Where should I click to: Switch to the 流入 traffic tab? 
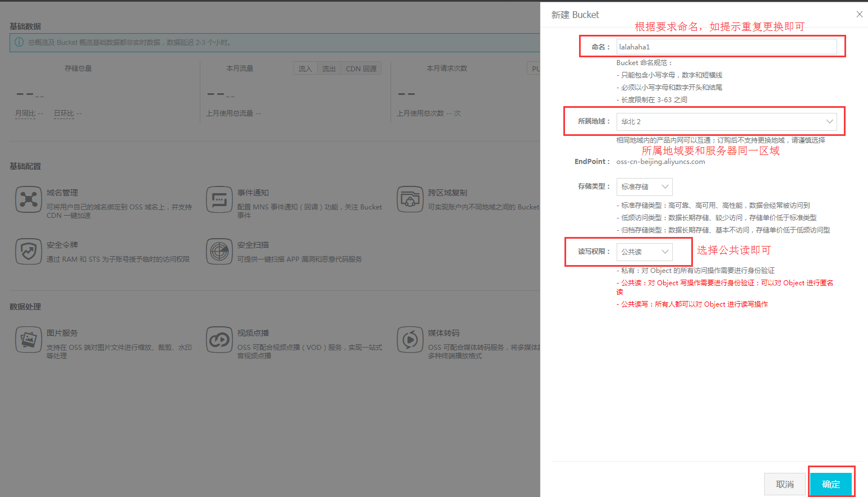click(x=305, y=69)
